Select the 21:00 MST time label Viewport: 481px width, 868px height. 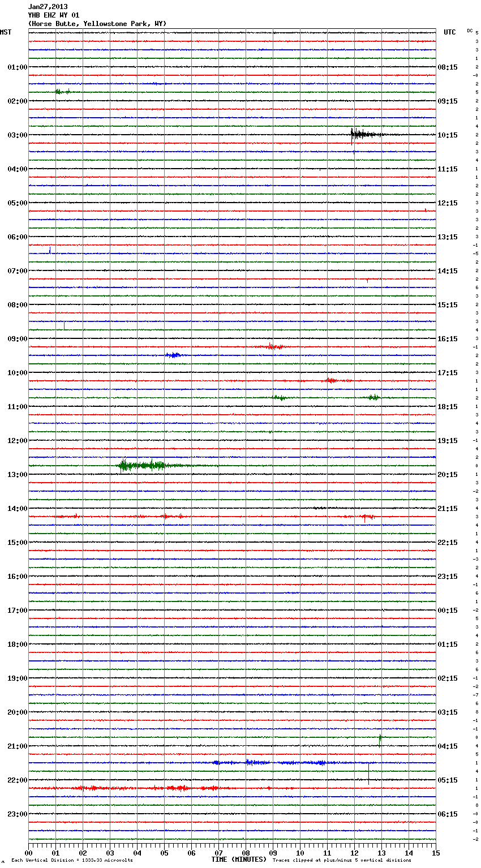18,746
